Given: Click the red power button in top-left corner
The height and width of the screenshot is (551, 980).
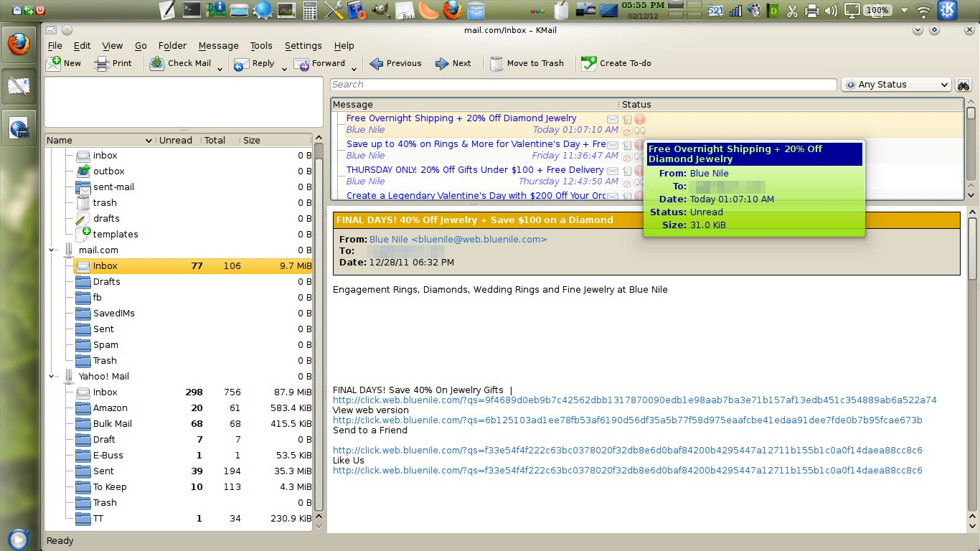Looking at the screenshot, I should coord(39,10).
